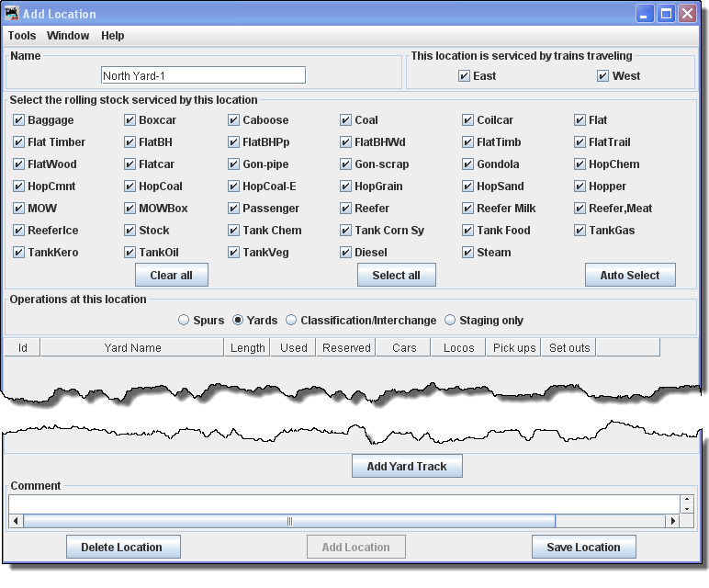Select the Staging only radio button

click(x=450, y=321)
